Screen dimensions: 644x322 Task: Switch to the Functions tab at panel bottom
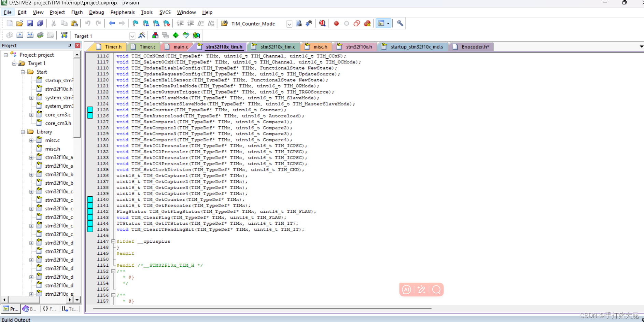point(49,309)
